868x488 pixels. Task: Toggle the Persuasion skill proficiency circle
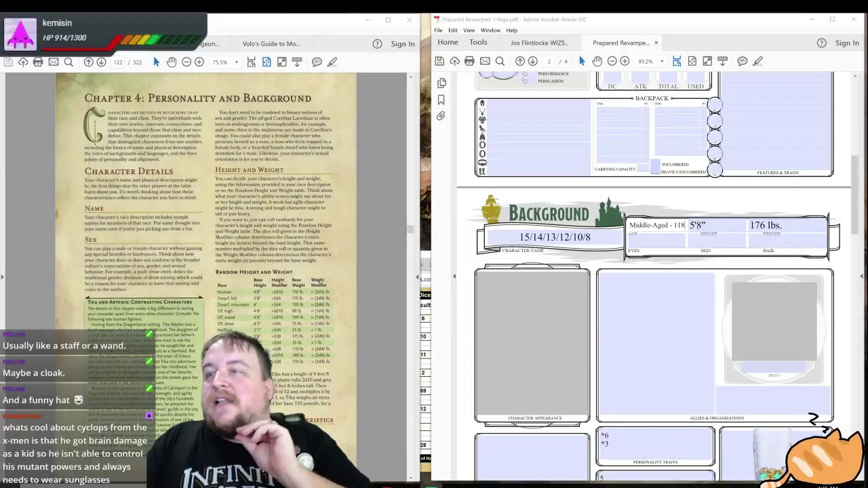click(524, 81)
